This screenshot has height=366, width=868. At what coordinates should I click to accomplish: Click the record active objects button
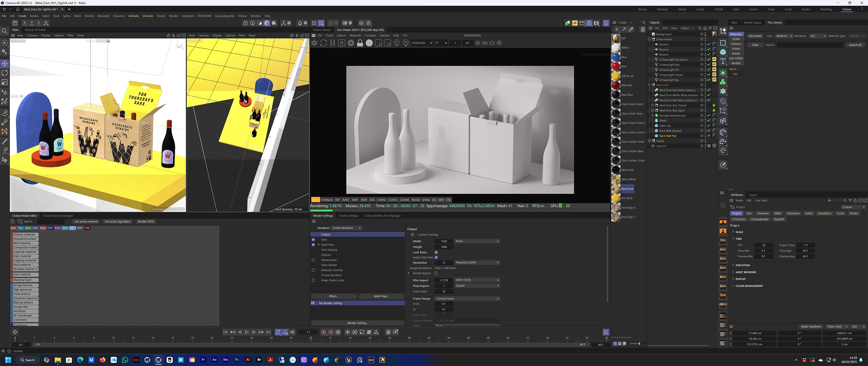click(323, 332)
